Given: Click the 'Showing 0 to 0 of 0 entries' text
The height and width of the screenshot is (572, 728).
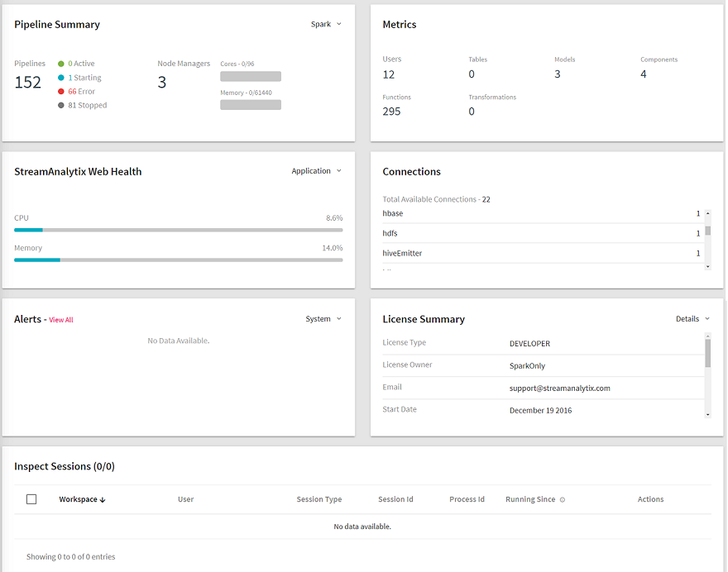Looking at the screenshot, I should click(x=70, y=556).
